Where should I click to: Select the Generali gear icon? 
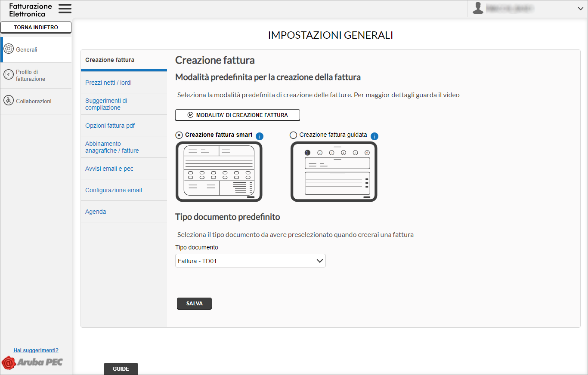(x=9, y=49)
